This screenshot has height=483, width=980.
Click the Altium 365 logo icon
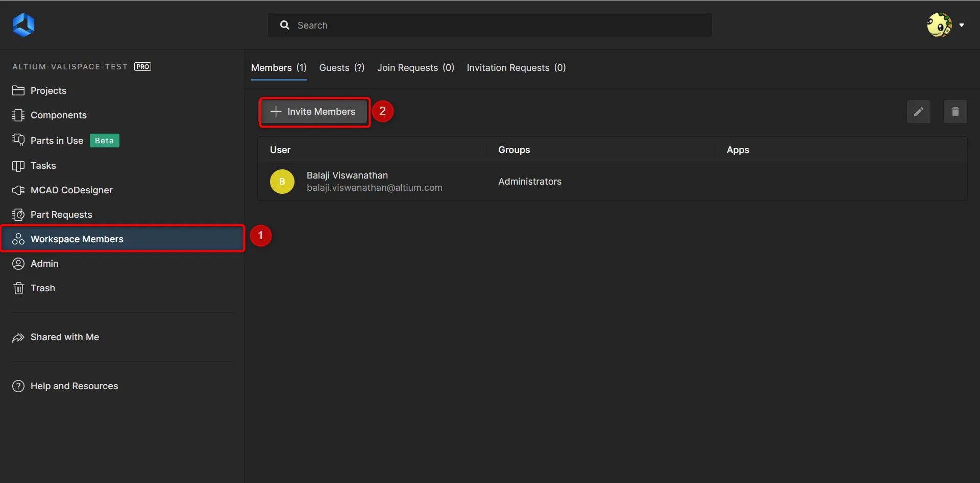tap(23, 25)
